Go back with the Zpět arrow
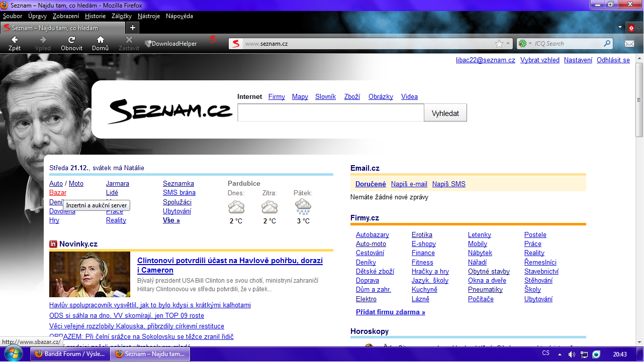 point(15,43)
